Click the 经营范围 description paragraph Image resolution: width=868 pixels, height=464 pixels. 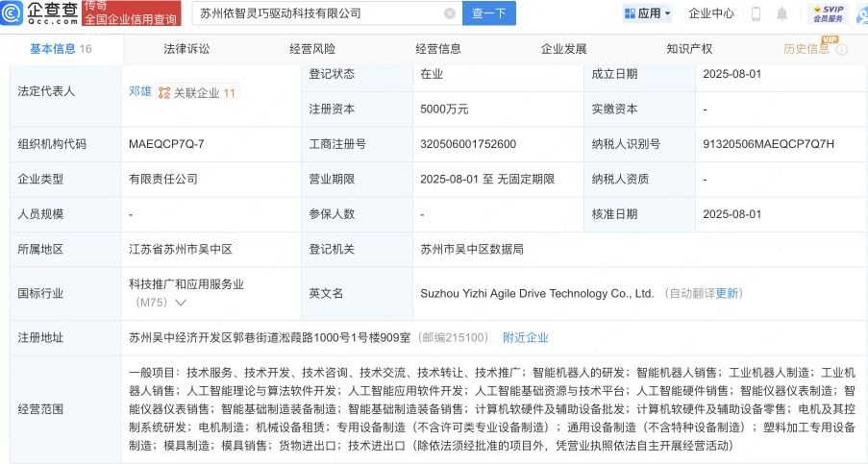point(492,408)
